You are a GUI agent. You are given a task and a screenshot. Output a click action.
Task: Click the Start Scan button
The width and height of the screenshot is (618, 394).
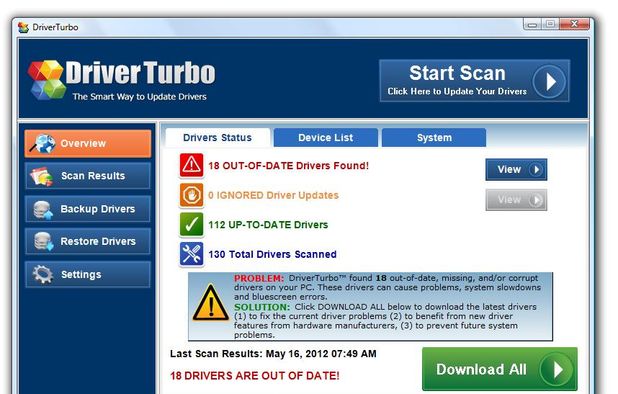click(475, 81)
